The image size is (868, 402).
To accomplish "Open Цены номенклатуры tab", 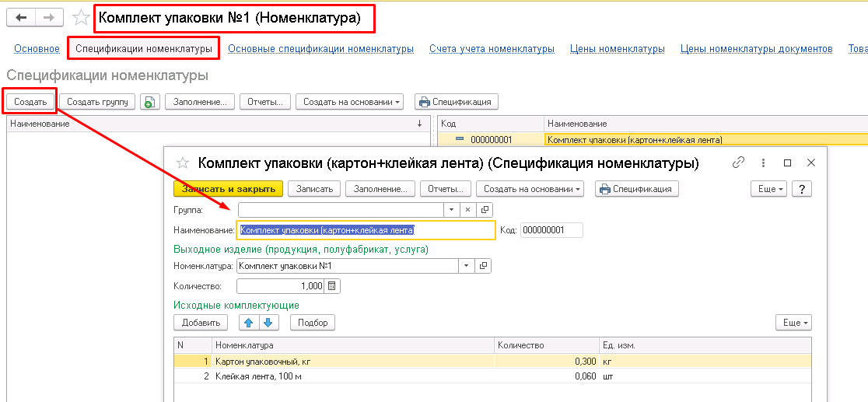I will 617,49.
